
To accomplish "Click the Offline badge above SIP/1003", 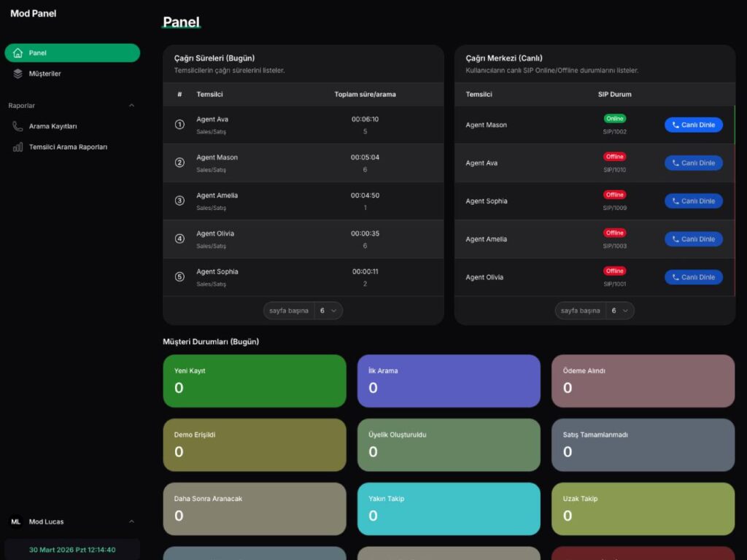I will coord(614,233).
